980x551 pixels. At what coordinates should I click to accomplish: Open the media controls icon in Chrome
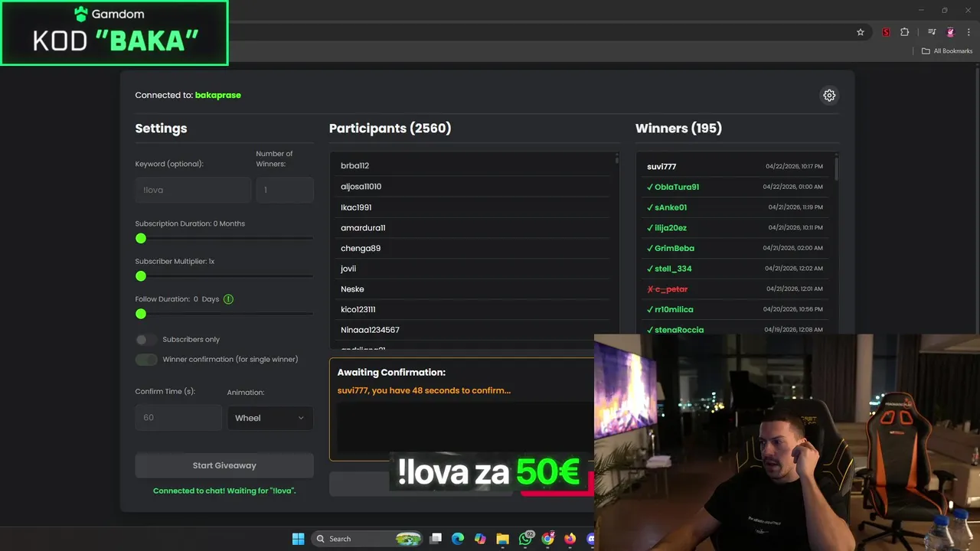[932, 32]
